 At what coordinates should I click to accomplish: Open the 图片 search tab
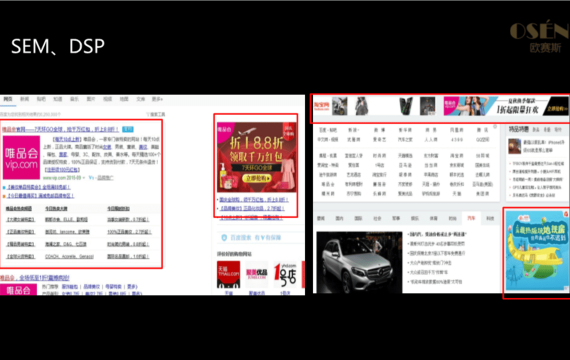[x=91, y=99]
